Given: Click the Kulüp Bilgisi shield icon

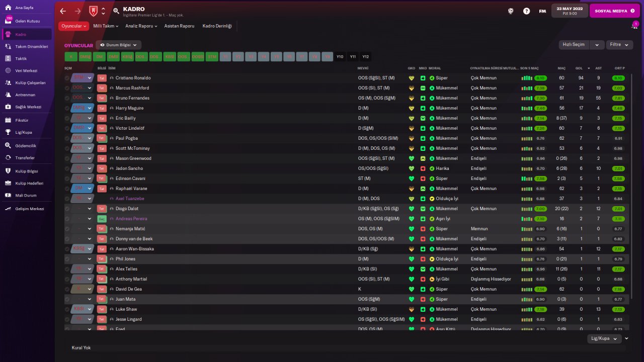Looking at the screenshot, I should tap(8, 171).
